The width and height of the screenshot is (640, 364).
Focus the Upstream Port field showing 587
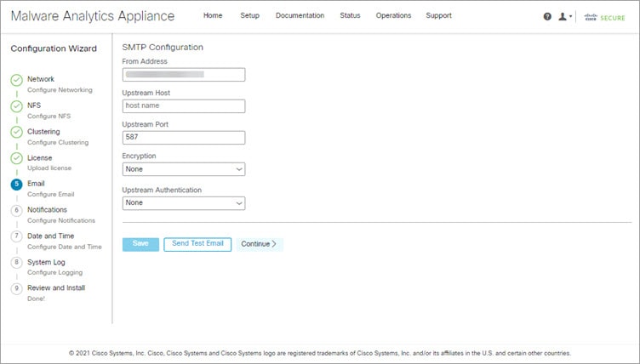[184, 138]
